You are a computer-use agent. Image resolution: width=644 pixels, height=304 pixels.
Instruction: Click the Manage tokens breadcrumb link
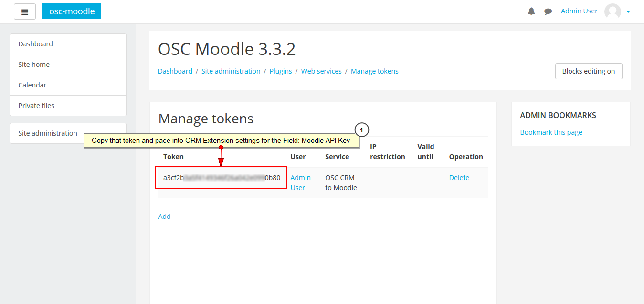pos(375,71)
